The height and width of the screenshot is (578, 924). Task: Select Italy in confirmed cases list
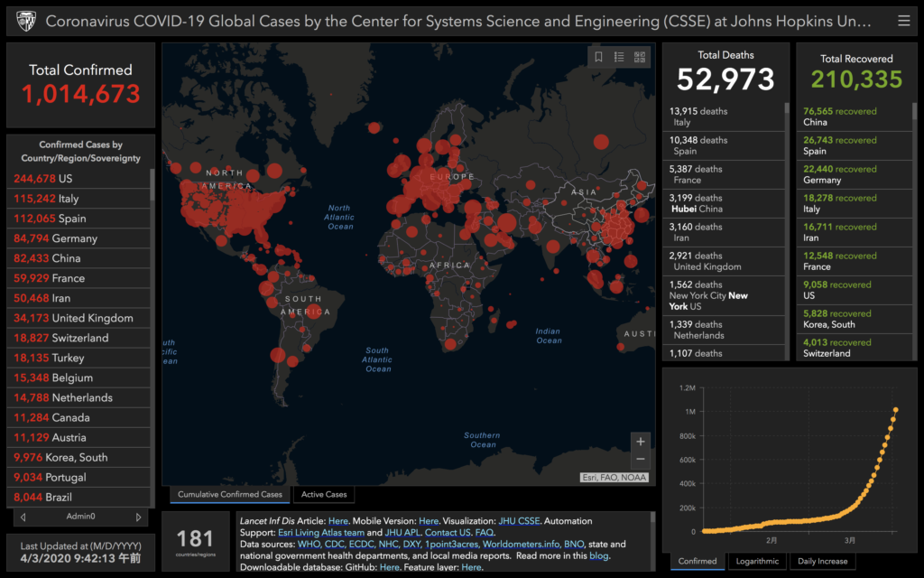pyautogui.click(x=79, y=199)
